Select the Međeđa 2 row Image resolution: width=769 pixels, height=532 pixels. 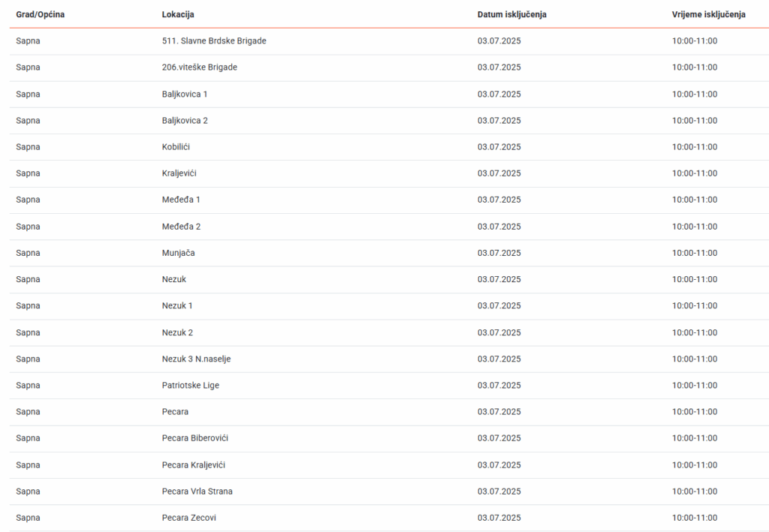(181, 227)
